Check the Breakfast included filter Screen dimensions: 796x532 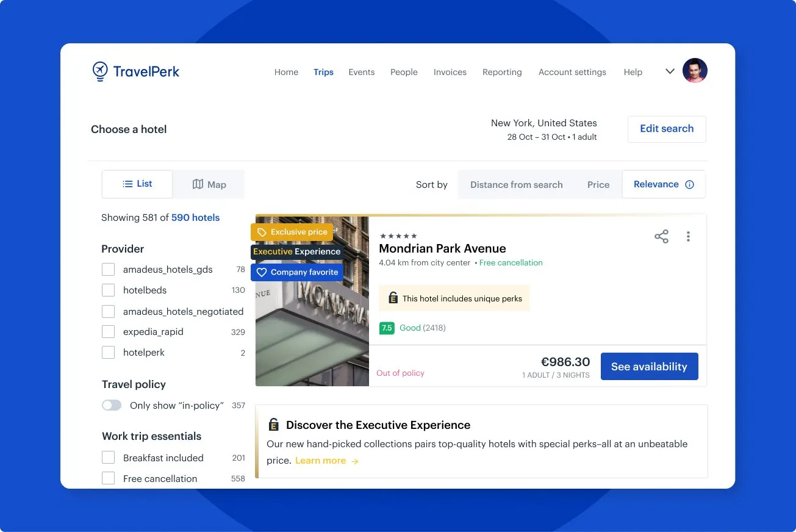pos(108,458)
